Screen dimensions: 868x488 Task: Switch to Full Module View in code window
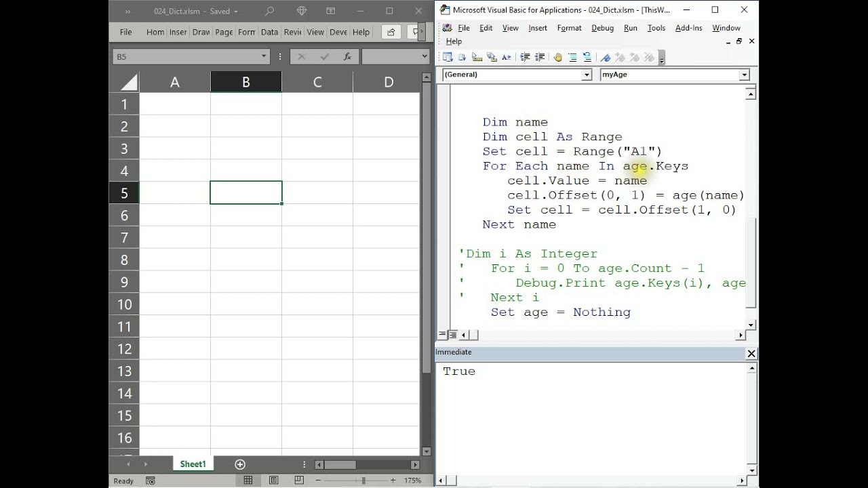coord(452,334)
